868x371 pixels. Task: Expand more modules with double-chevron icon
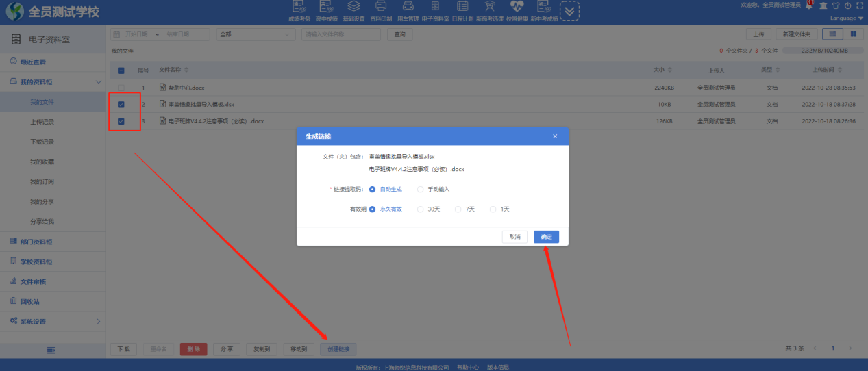pyautogui.click(x=570, y=11)
